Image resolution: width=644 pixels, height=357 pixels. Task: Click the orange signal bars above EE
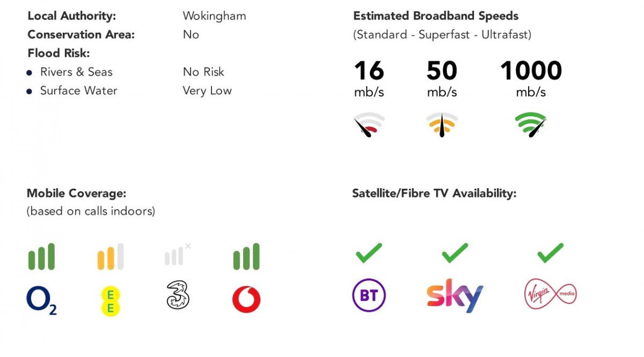coord(111,257)
